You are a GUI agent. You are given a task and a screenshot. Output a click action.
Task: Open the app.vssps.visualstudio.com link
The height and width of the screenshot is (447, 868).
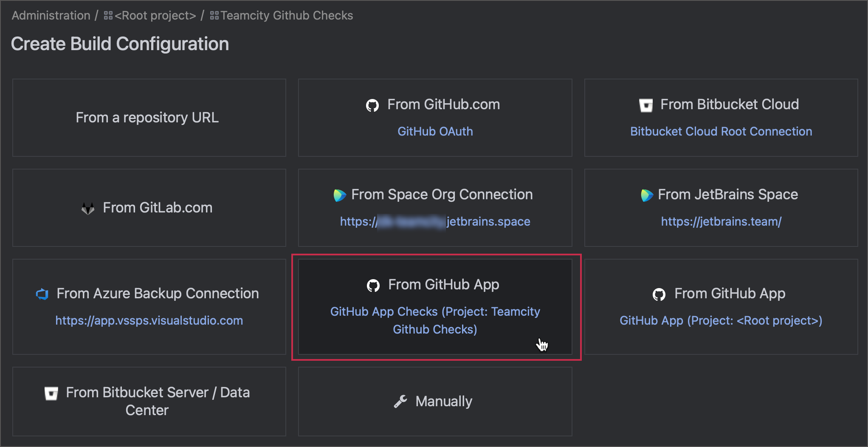click(149, 321)
